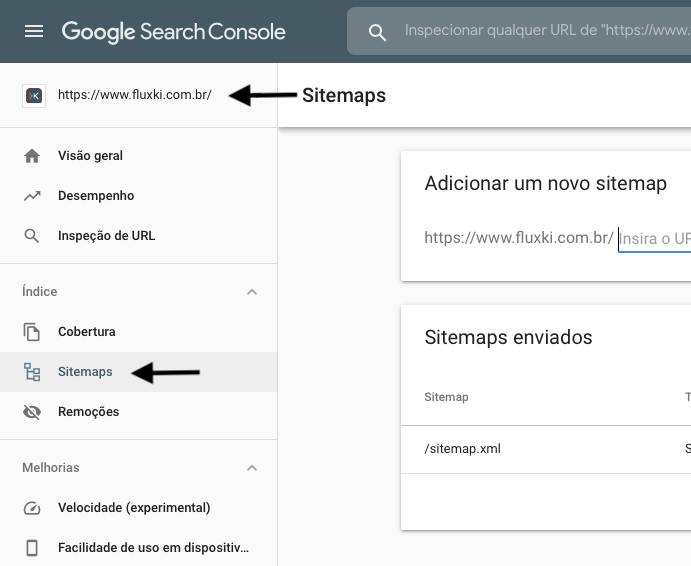The image size is (691, 566).
Task: Collapse the Melhorias section
Action: [x=252, y=468]
